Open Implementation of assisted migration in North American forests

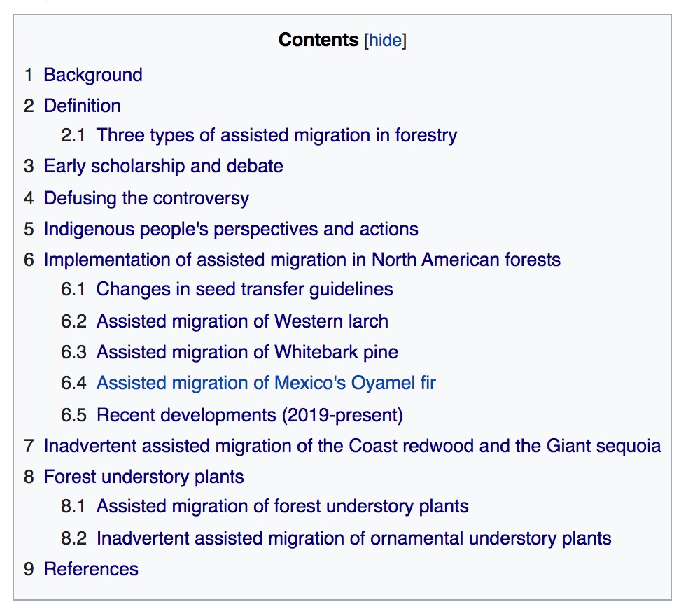point(302,260)
